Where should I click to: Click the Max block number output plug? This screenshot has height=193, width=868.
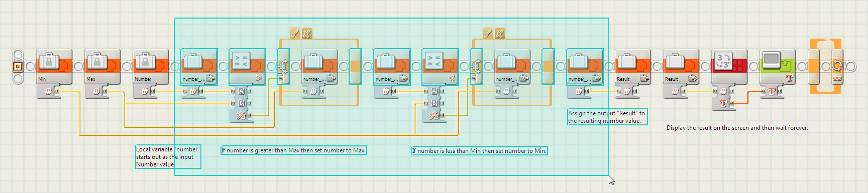(105, 91)
